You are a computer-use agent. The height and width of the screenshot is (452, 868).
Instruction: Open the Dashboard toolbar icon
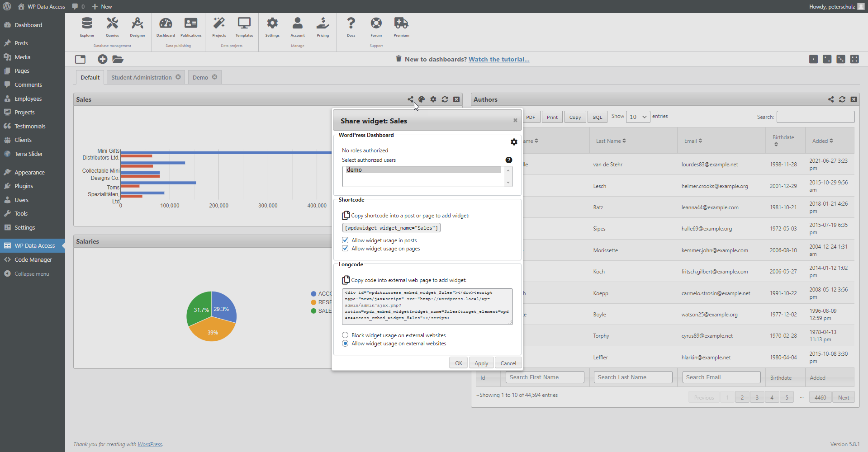coord(166,27)
